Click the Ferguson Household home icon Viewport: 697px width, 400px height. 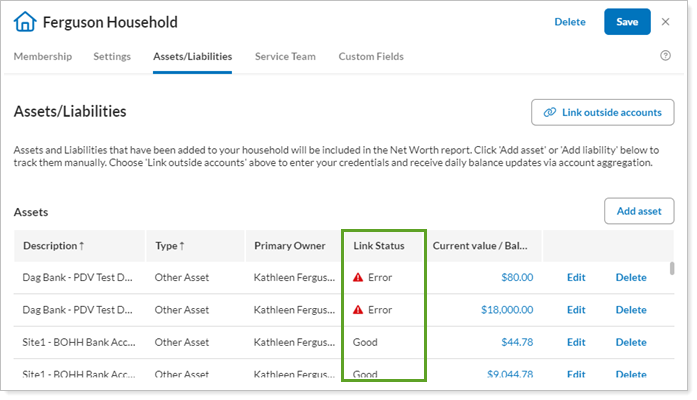25,22
